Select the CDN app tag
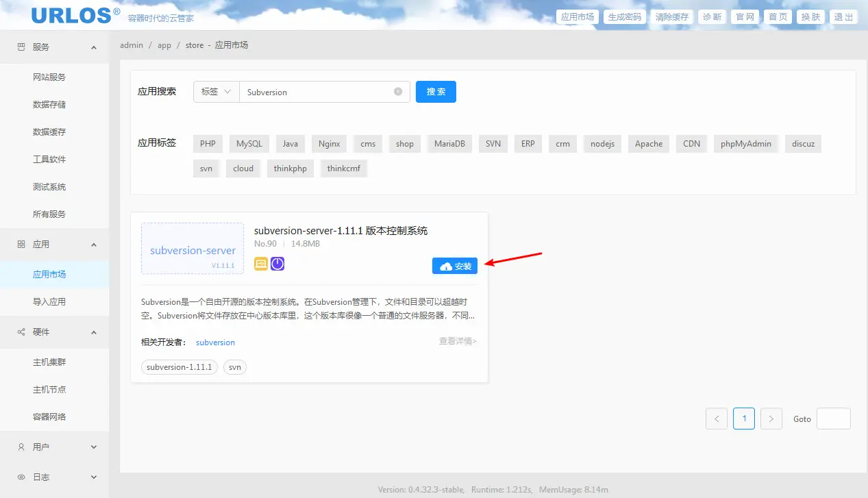The image size is (868, 498). [692, 144]
